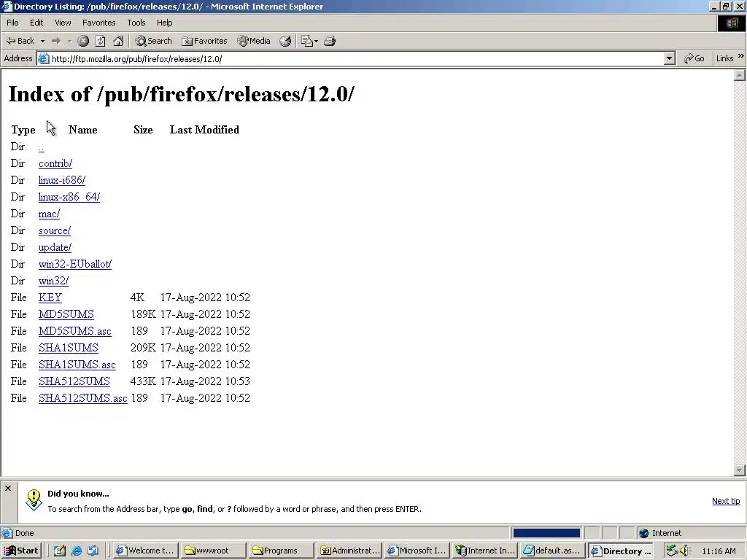The height and width of the screenshot is (560, 747).
Task: Click the scrollbar down arrow
Action: click(x=740, y=470)
